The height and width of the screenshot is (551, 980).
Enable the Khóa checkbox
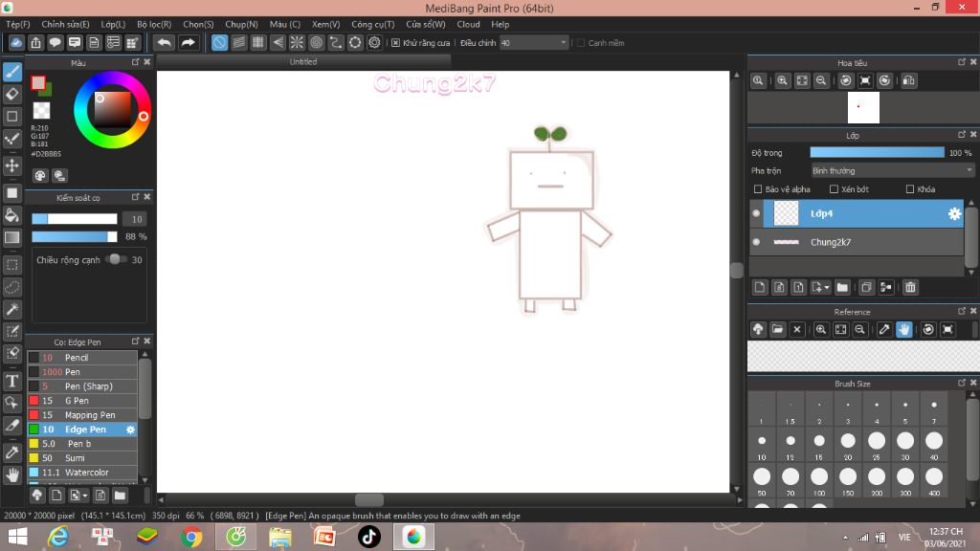point(910,189)
